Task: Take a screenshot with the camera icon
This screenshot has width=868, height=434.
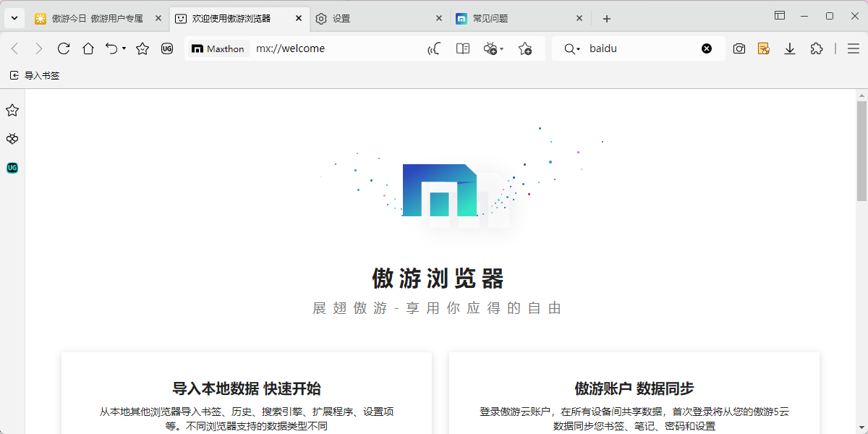Action: 739,48
